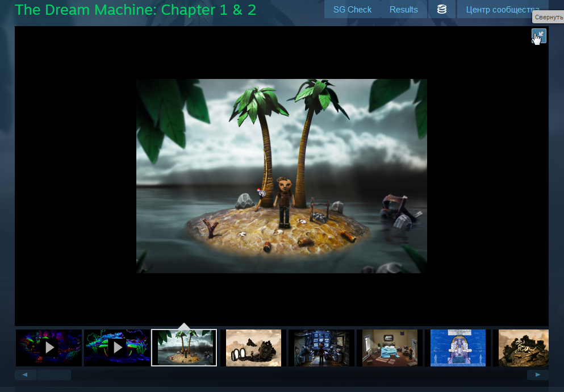Open the database coins icon button
The height and width of the screenshot is (392, 564).
tap(442, 9)
